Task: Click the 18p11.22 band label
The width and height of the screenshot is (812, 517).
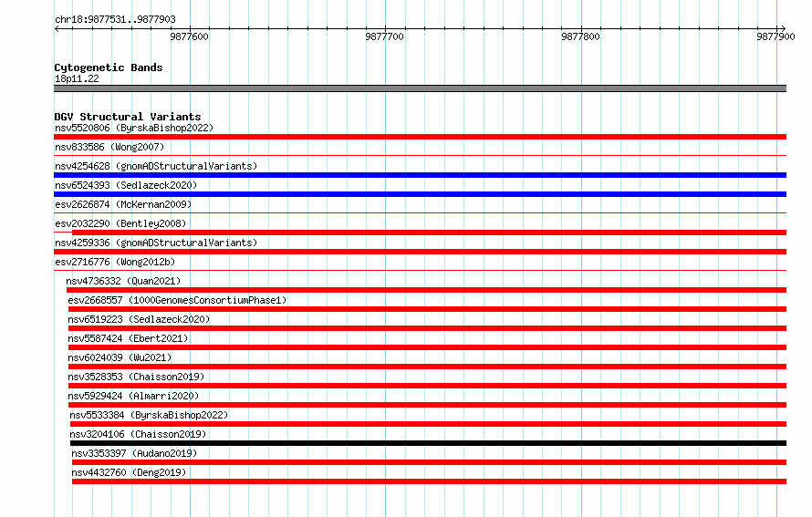Action: coord(77,78)
